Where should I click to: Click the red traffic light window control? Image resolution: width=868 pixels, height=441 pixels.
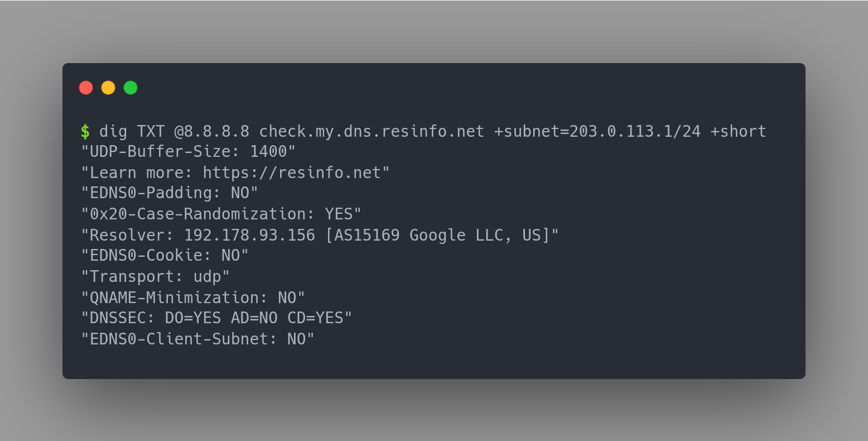click(x=86, y=88)
